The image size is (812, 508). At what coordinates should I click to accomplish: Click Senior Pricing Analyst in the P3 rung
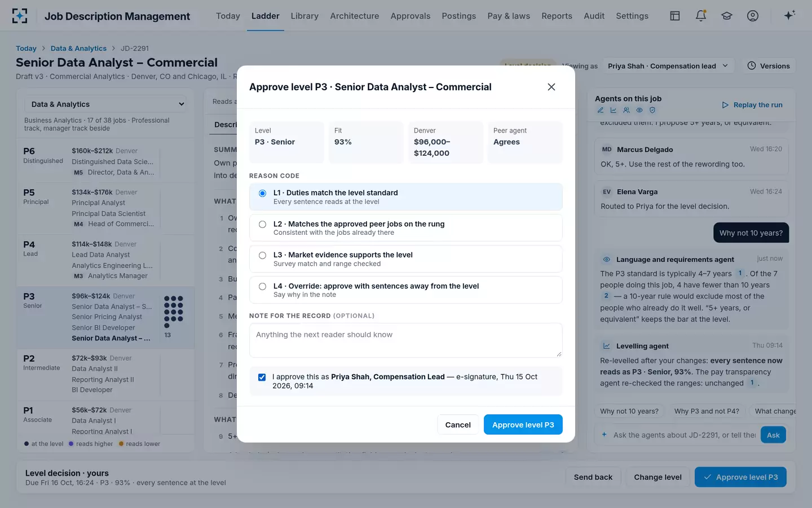[107, 317]
